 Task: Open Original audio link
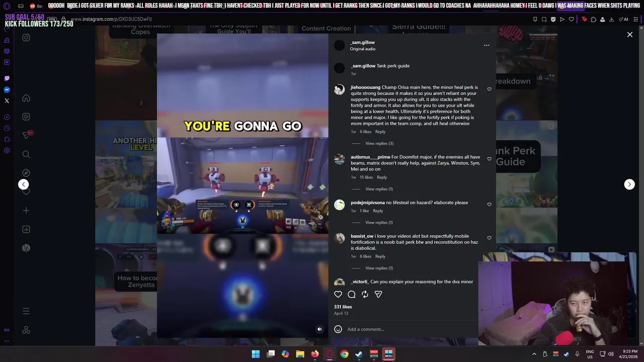click(363, 49)
